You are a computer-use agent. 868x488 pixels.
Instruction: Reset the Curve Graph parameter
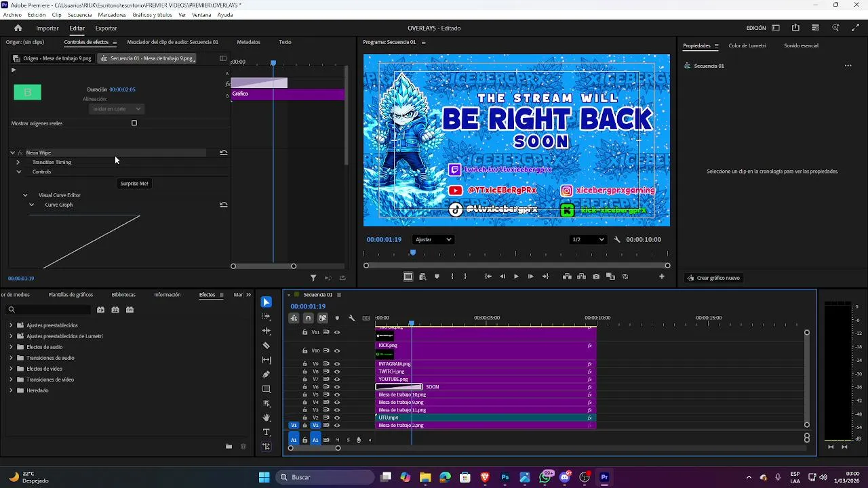pyautogui.click(x=224, y=205)
